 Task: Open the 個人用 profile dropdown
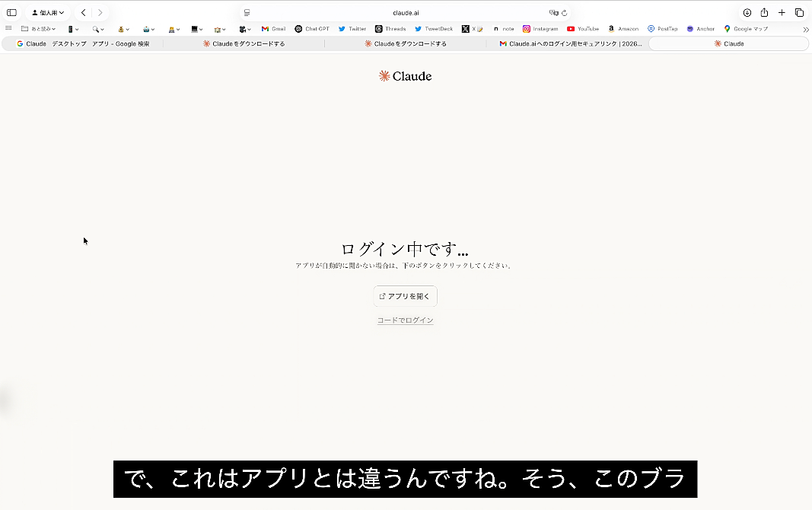pyautogui.click(x=47, y=13)
